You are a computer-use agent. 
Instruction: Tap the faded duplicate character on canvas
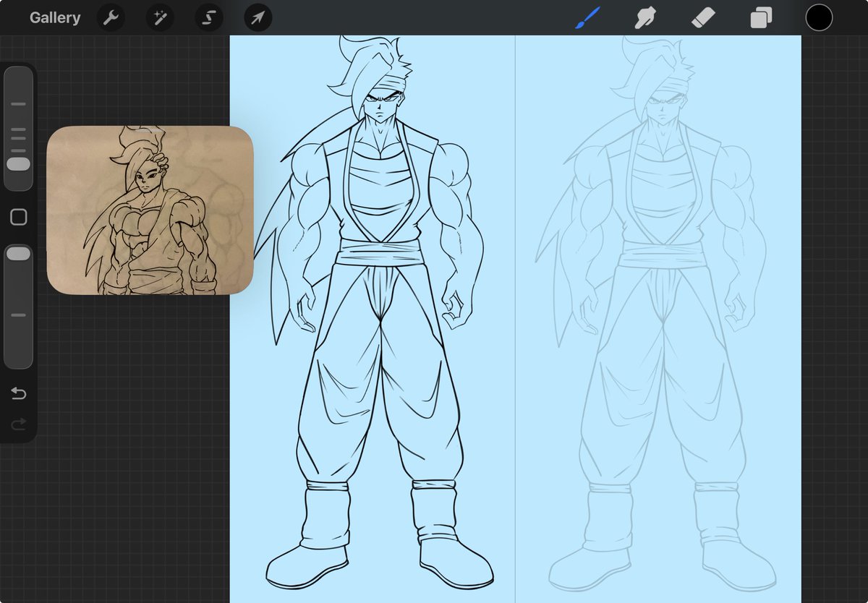[658, 315]
